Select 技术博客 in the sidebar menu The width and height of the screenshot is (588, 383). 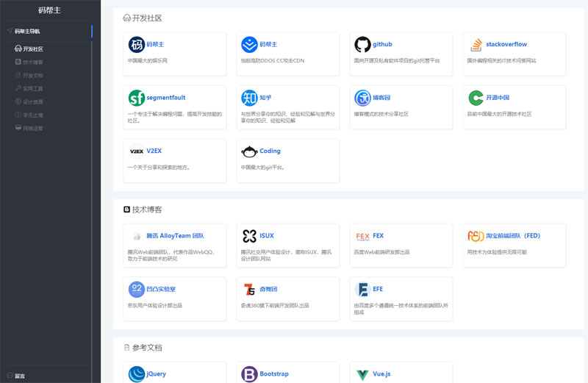click(33, 62)
